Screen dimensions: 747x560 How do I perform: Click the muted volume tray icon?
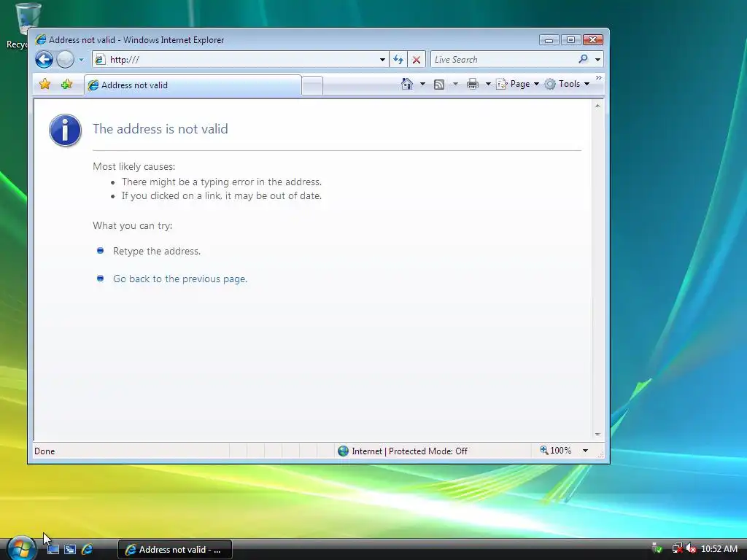(690, 548)
